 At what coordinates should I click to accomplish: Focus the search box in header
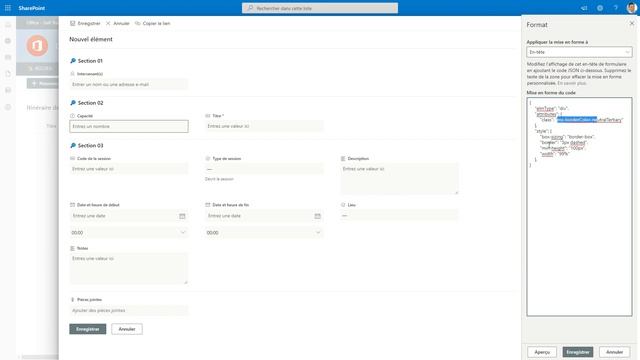pos(320,8)
